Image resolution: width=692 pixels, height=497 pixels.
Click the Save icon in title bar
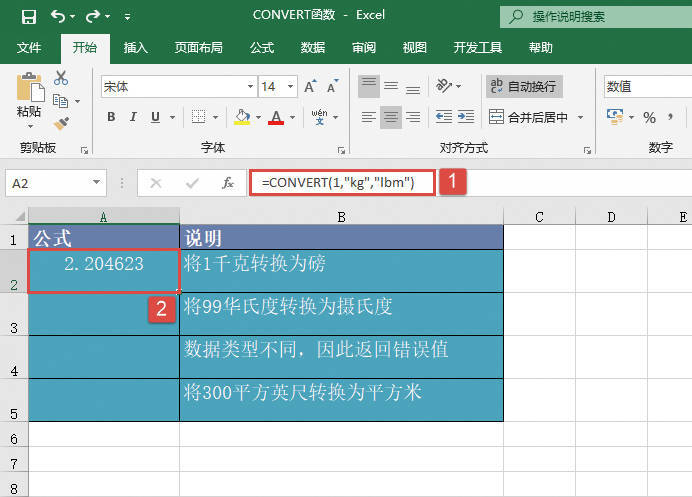click(x=28, y=16)
